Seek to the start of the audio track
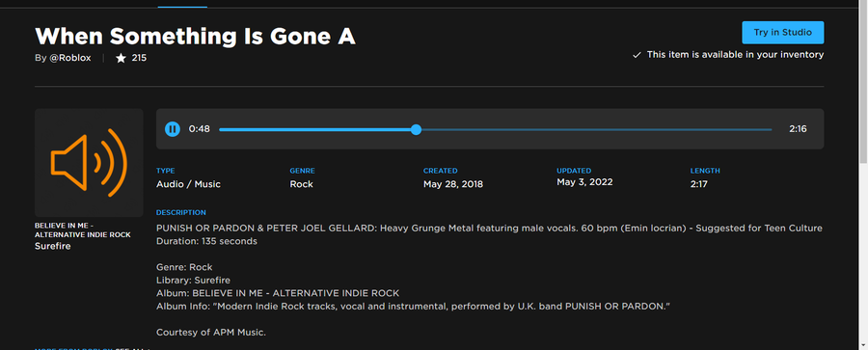 click(222, 129)
